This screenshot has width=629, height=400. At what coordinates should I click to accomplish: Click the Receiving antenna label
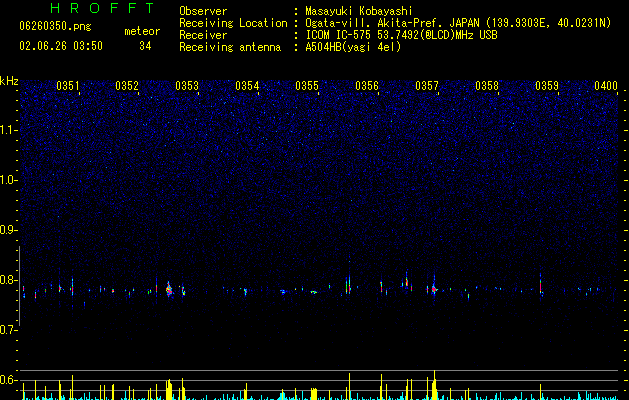pos(230,47)
